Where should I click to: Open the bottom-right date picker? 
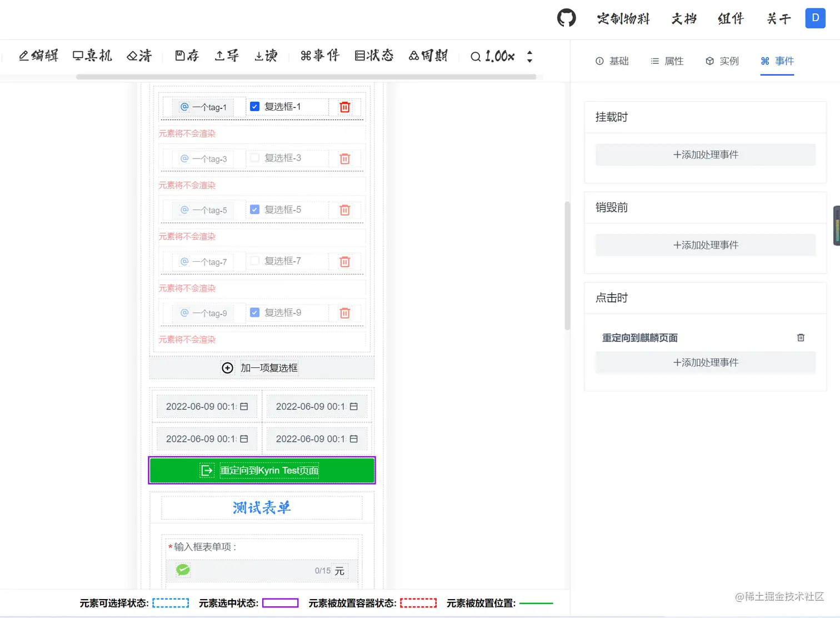[317, 438]
